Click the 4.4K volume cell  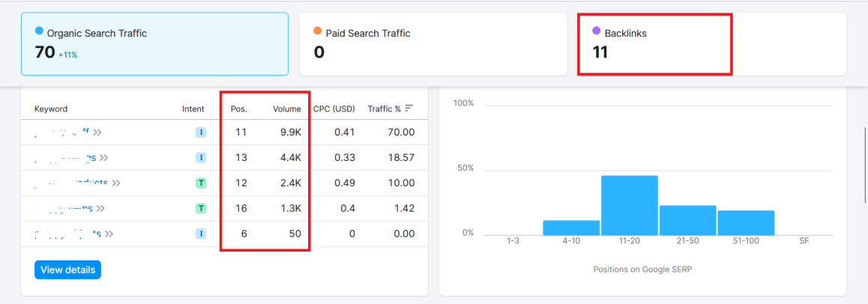pyautogui.click(x=291, y=157)
